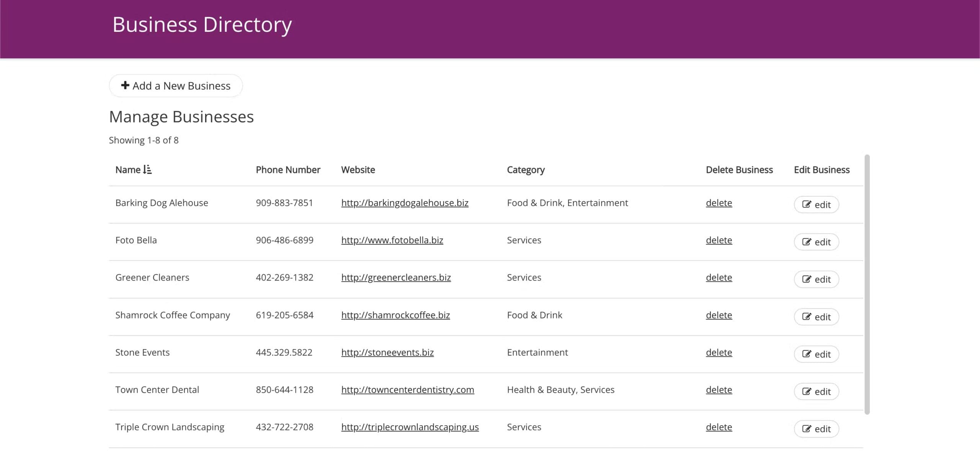The image size is (980, 451).
Task: Click the edit pencil icon for Greener Cleaners
Action: click(807, 279)
